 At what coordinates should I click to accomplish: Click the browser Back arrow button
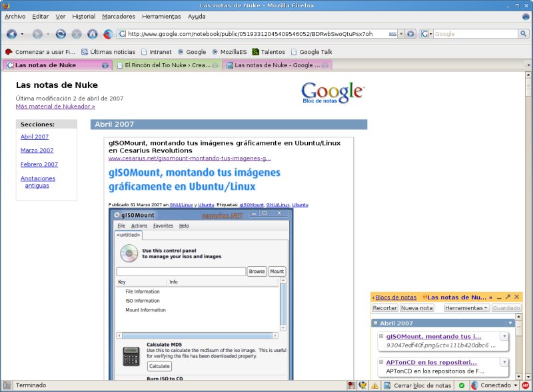(x=11, y=34)
